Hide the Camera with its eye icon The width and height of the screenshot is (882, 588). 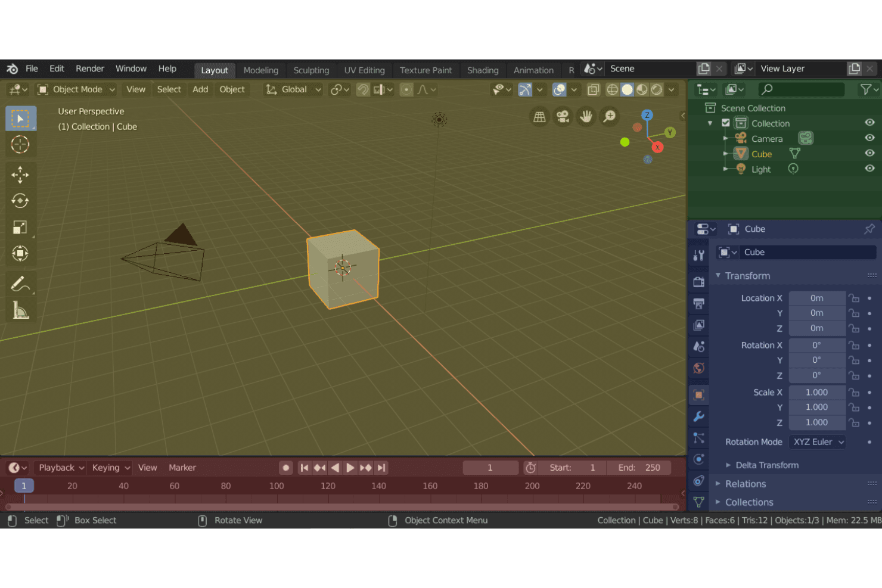[869, 138]
